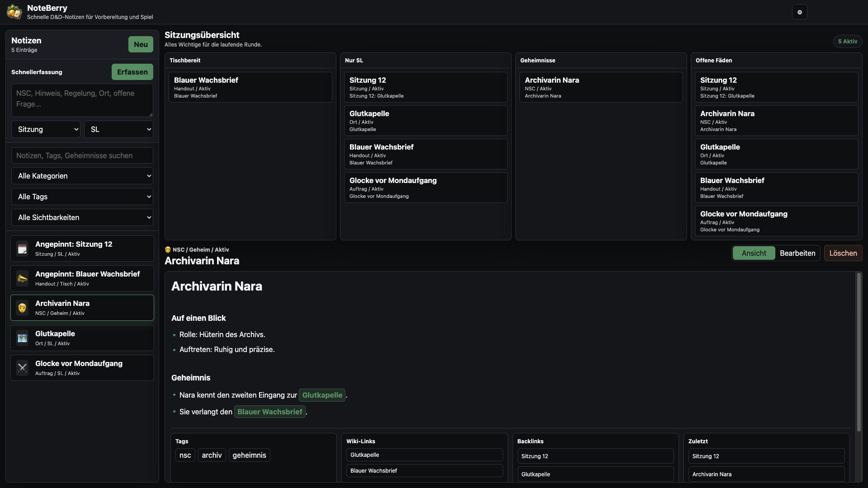
Task: Follow the Glutkapelle link in note text
Action: (322, 395)
